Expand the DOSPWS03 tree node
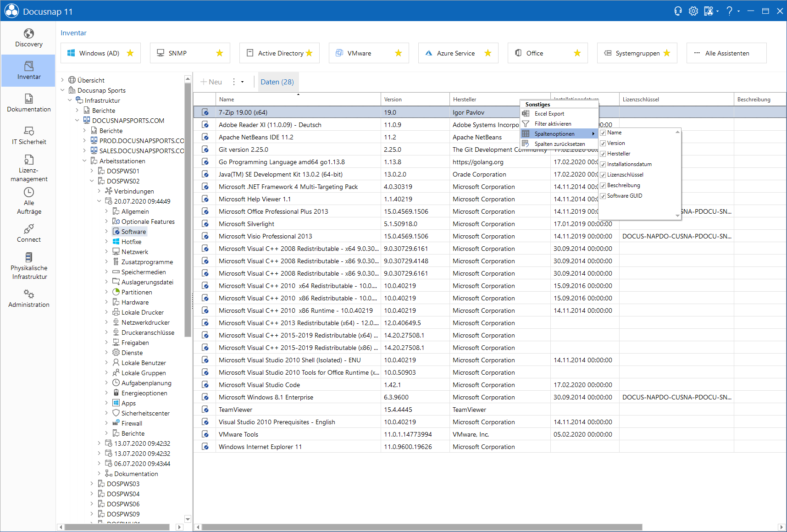The image size is (787, 532). click(x=92, y=484)
